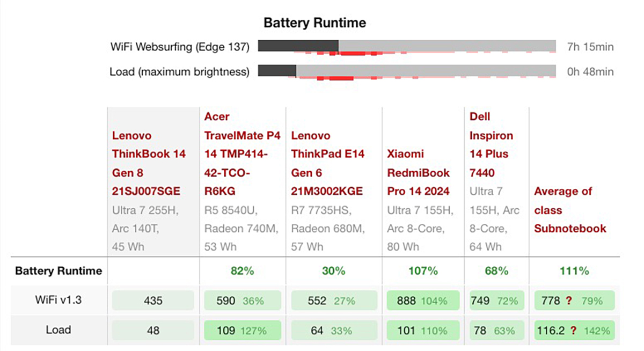The height and width of the screenshot is (351, 644).
Task: Open the Lenovo ThinkPad E14 Gen 6 link
Action: [x=328, y=164]
